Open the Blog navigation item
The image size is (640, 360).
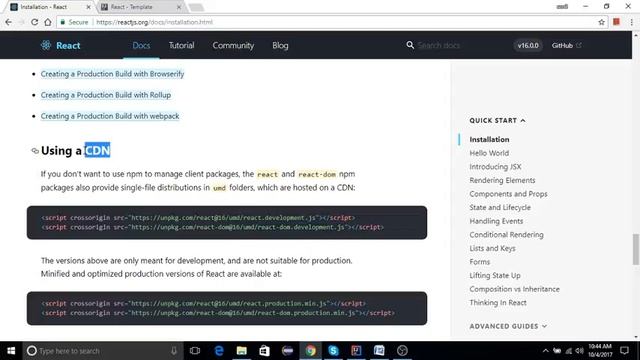[x=280, y=45]
